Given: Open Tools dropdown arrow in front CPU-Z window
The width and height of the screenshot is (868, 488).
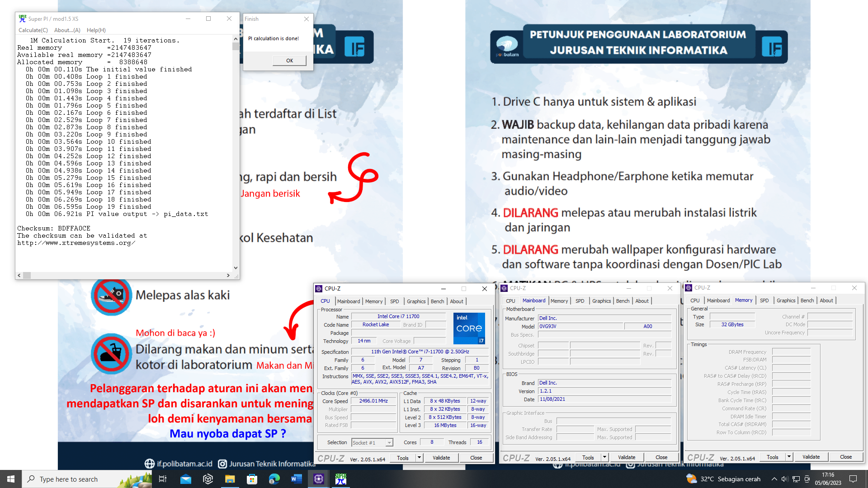Looking at the screenshot, I should point(420,458).
